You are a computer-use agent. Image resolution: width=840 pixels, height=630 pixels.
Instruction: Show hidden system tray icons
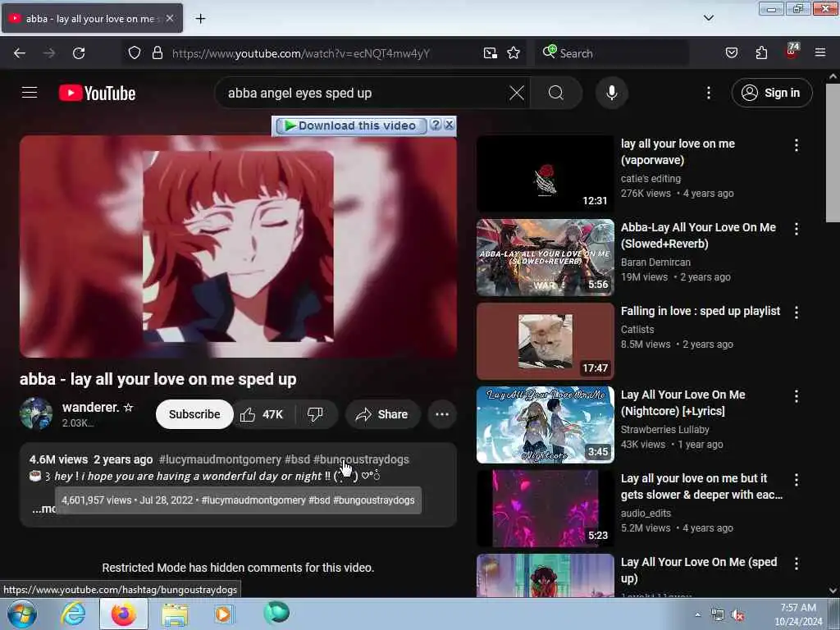click(697, 615)
